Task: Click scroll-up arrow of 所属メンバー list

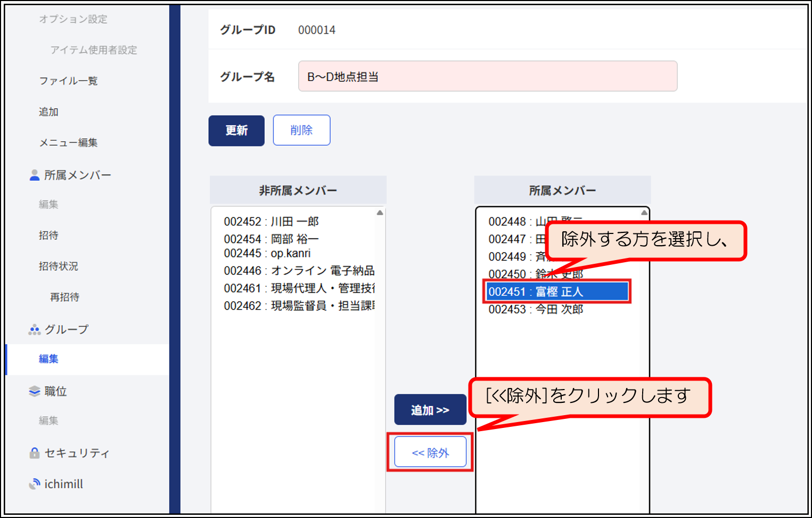Action: [x=644, y=213]
